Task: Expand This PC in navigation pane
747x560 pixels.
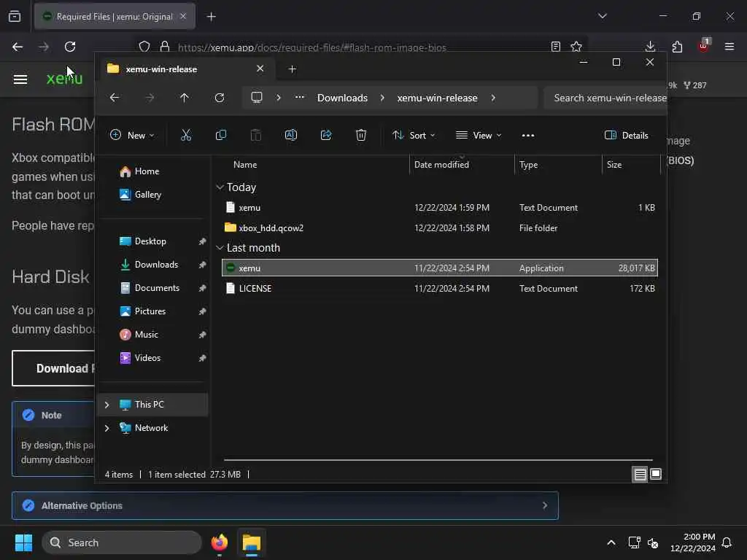Action: pos(107,405)
